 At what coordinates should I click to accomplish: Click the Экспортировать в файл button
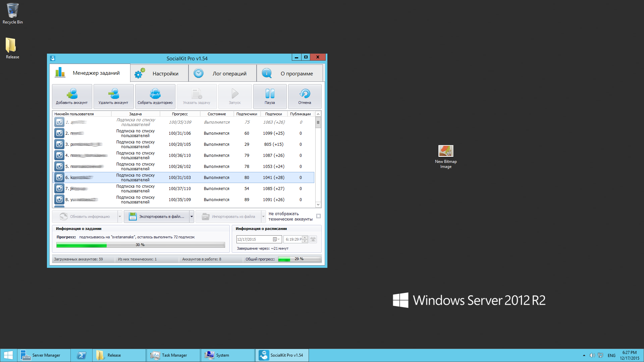pyautogui.click(x=157, y=217)
